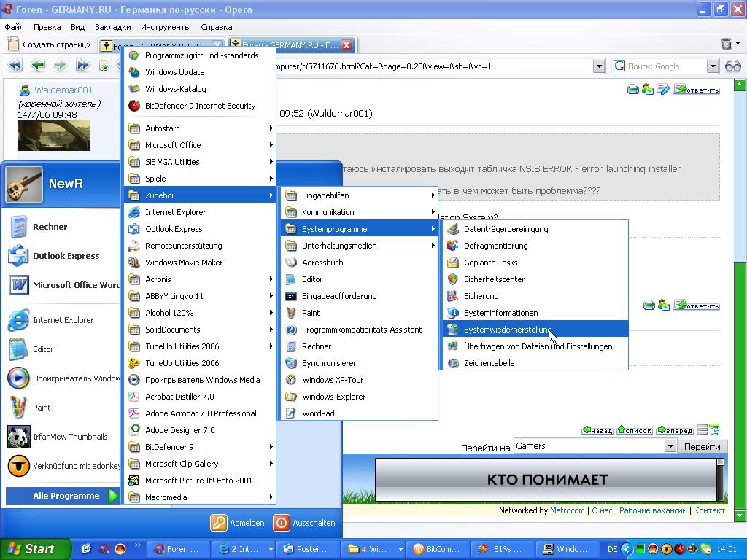747x560 pixels.
Task: Open Windows Update
Action: point(200,72)
